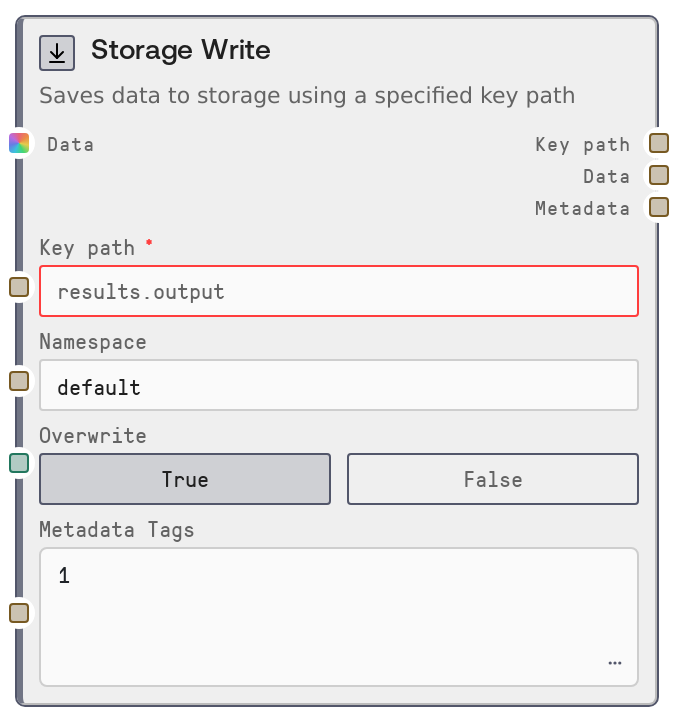
Task: Click the Data input label on left
Action: point(71,144)
